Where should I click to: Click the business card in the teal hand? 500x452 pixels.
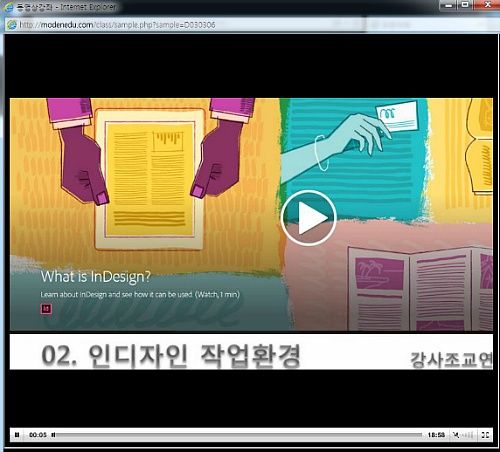tap(397, 116)
